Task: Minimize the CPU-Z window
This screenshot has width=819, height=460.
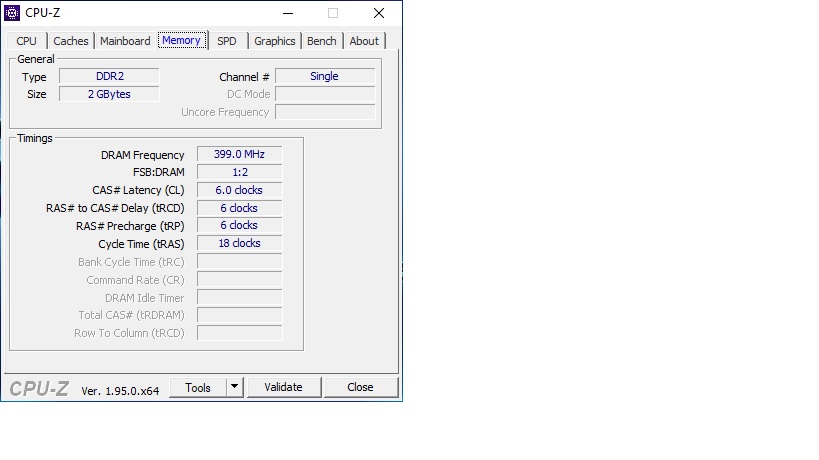Action: 288,13
